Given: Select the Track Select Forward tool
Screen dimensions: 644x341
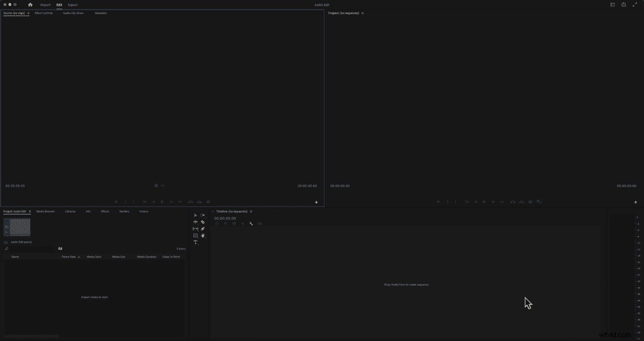Looking at the screenshot, I should pyautogui.click(x=203, y=216).
